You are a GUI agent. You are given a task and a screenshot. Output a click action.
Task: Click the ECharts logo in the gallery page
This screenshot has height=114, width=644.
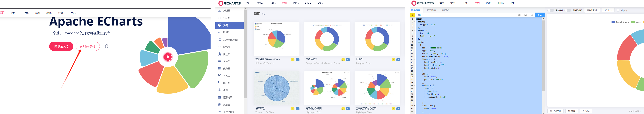(x=230, y=3)
